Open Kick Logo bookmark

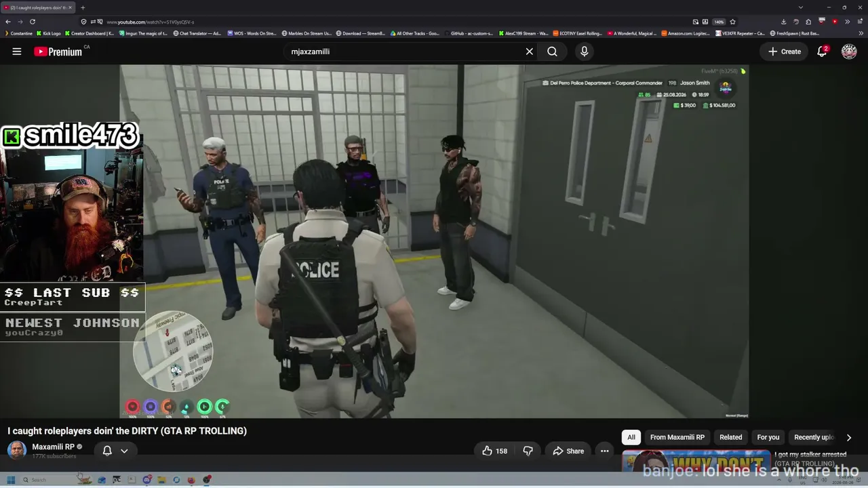49,33
